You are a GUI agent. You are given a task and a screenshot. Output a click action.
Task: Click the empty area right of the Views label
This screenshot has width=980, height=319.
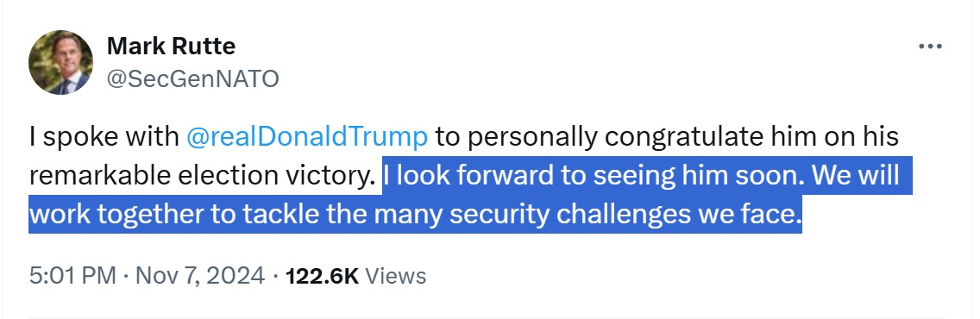coord(688,275)
